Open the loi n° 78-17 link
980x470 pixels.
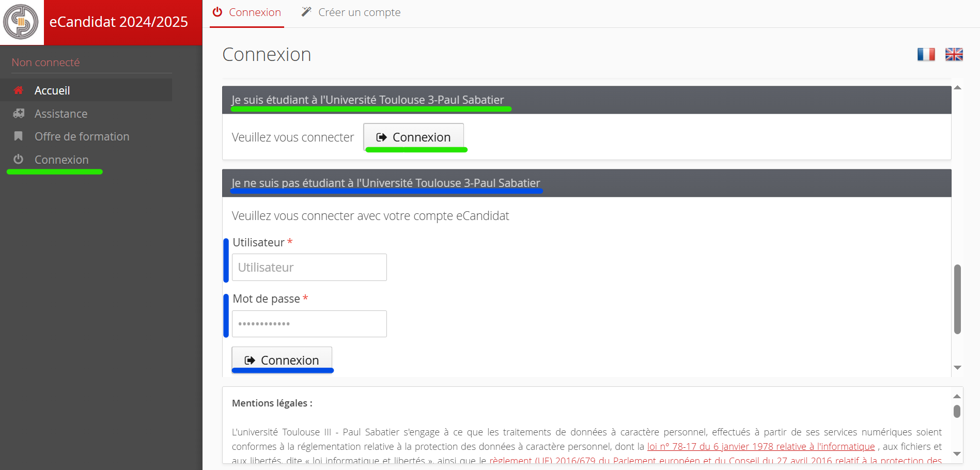(x=761, y=446)
